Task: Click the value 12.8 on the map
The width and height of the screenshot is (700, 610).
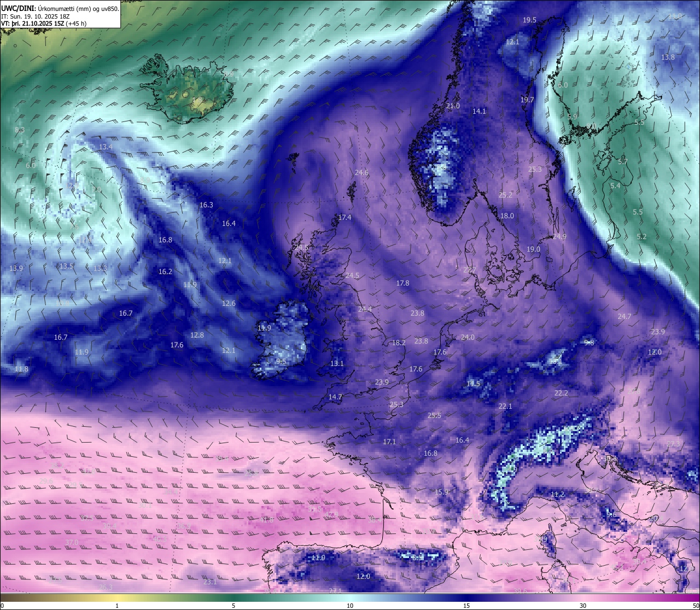Action: pos(197,335)
